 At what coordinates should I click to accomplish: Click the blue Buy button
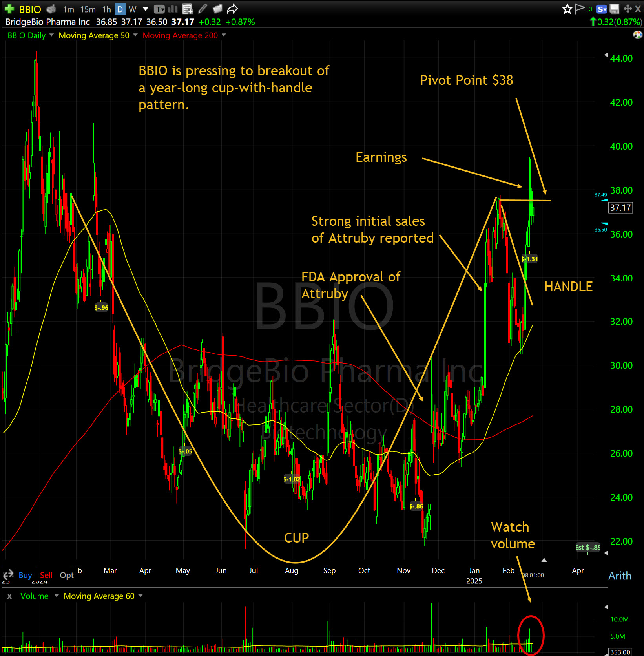[x=25, y=575]
